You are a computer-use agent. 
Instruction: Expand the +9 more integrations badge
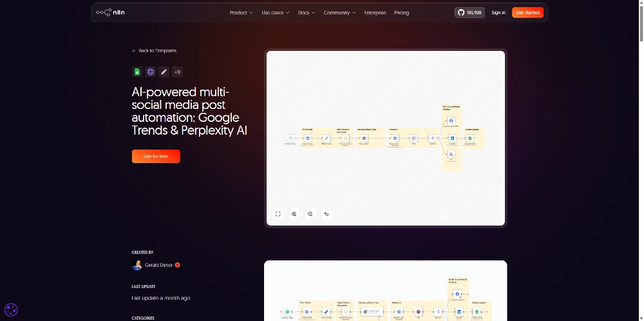[x=177, y=72]
